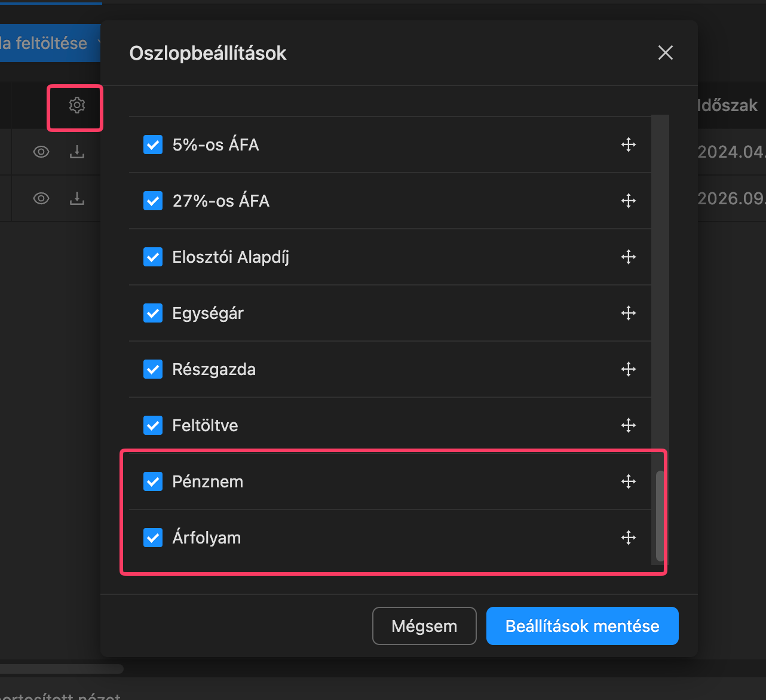The width and height of the screenshot is (766, 700).
Task: Grab the move handle for 27%-os ÁFA
Action: click(x=629, y=201)
